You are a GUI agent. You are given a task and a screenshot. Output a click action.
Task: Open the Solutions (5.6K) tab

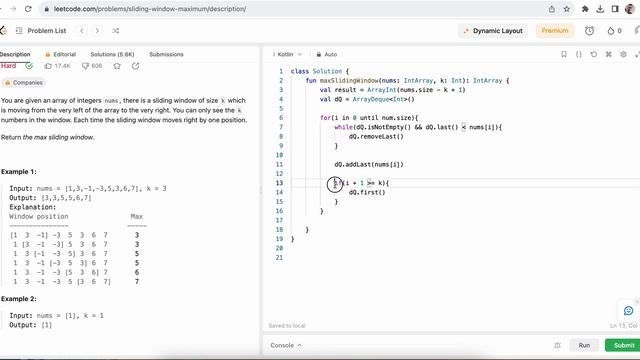[x=112, y=54]
